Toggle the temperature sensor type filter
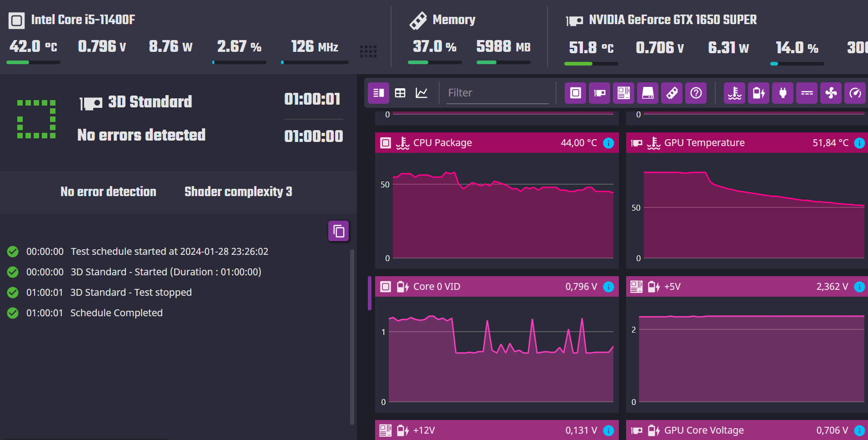868x440 pixels. [x=735, y=93]
